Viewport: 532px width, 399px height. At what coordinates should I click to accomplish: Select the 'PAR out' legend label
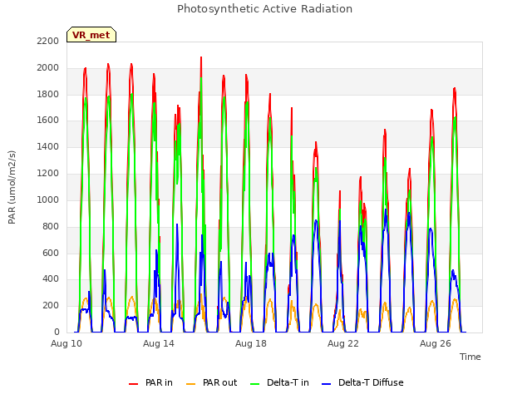coord(219,382)
